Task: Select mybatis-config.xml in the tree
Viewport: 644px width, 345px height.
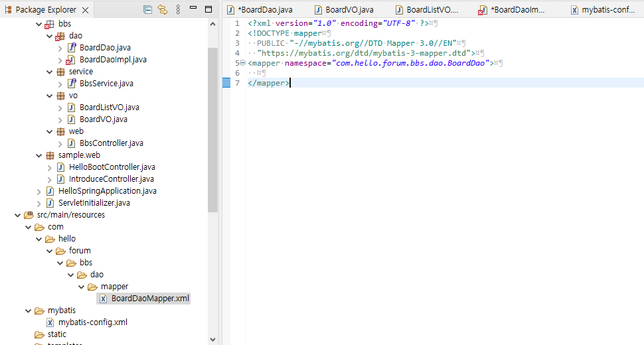Action: (93, 322)
